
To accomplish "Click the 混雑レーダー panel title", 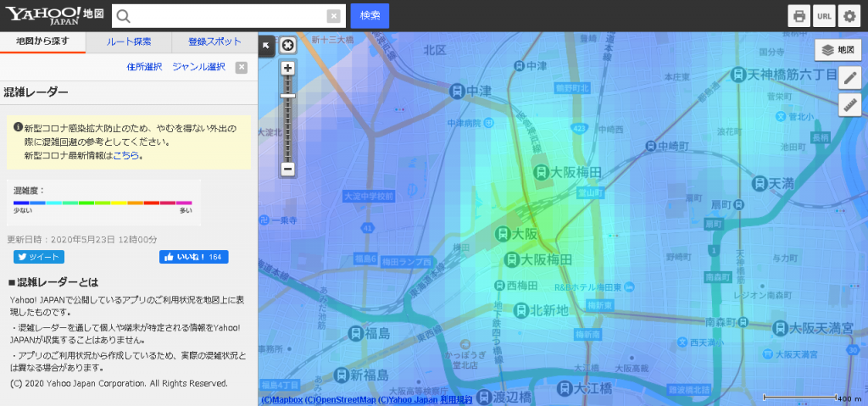I will (x=36, y=92).
